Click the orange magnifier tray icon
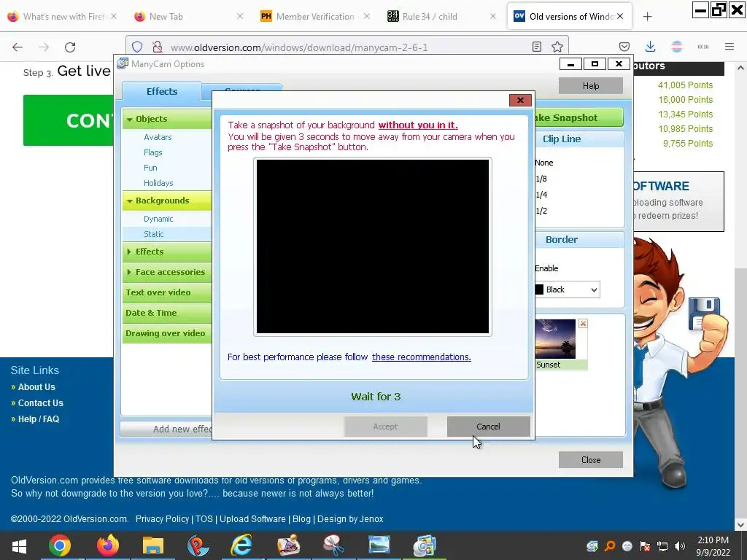The image size is (747, 560). 610,546
